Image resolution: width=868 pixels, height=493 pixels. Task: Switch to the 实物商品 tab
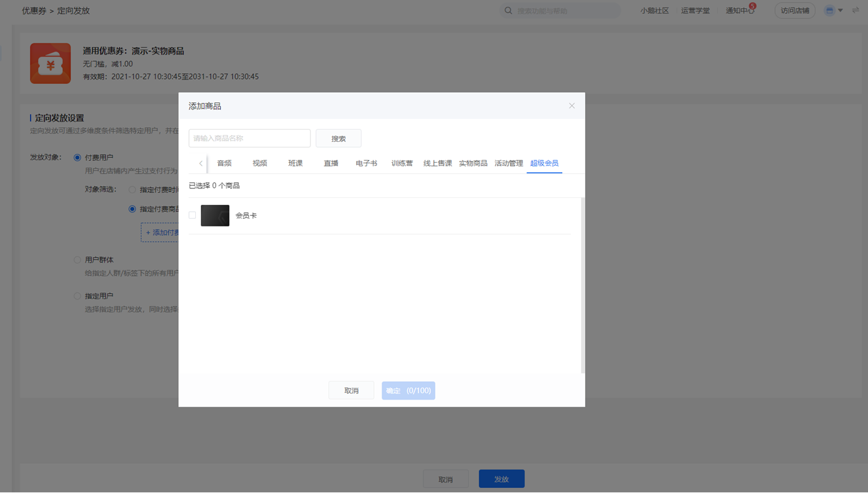point(473,163)
